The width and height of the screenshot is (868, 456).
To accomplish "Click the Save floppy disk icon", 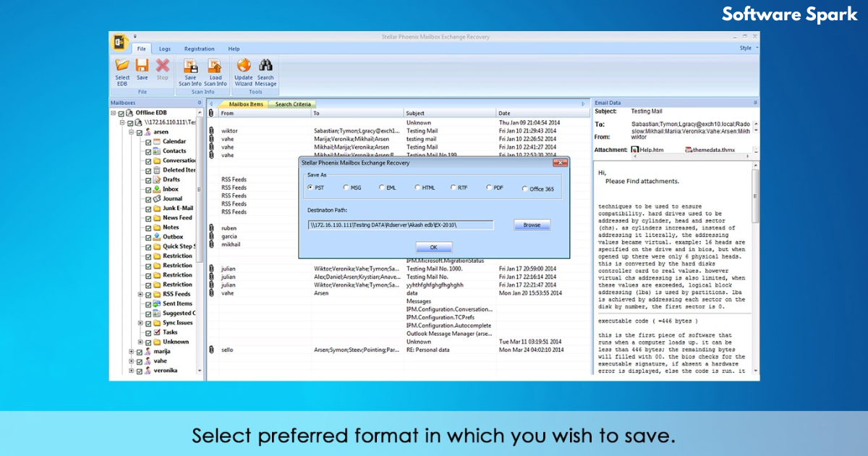I will [142, 65].
